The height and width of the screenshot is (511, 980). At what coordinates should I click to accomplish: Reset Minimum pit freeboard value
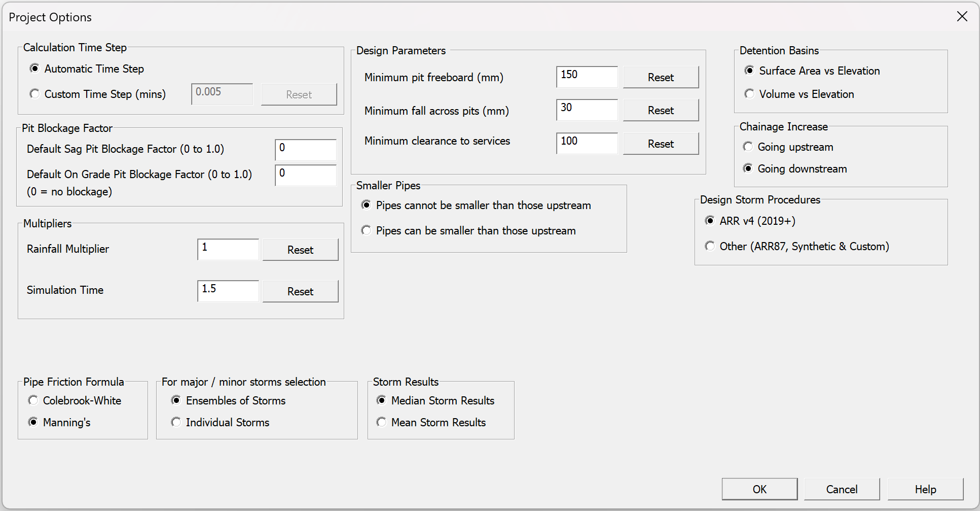coord(661,77)
